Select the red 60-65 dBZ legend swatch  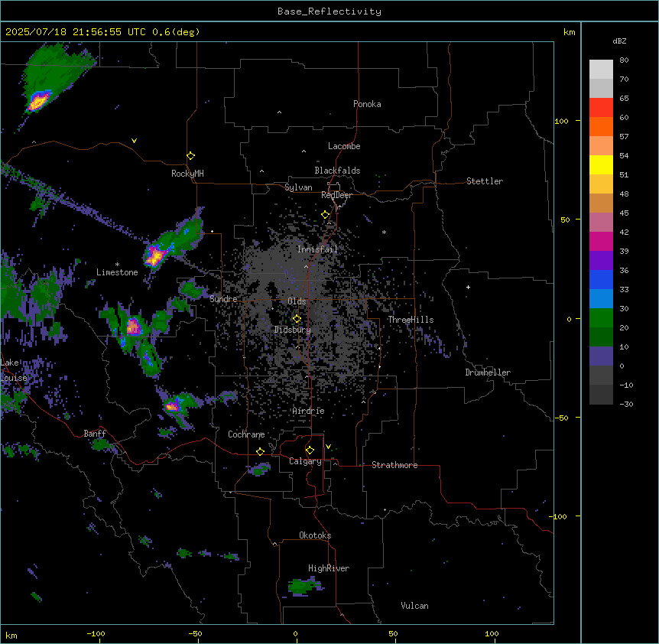click(601, 107)
